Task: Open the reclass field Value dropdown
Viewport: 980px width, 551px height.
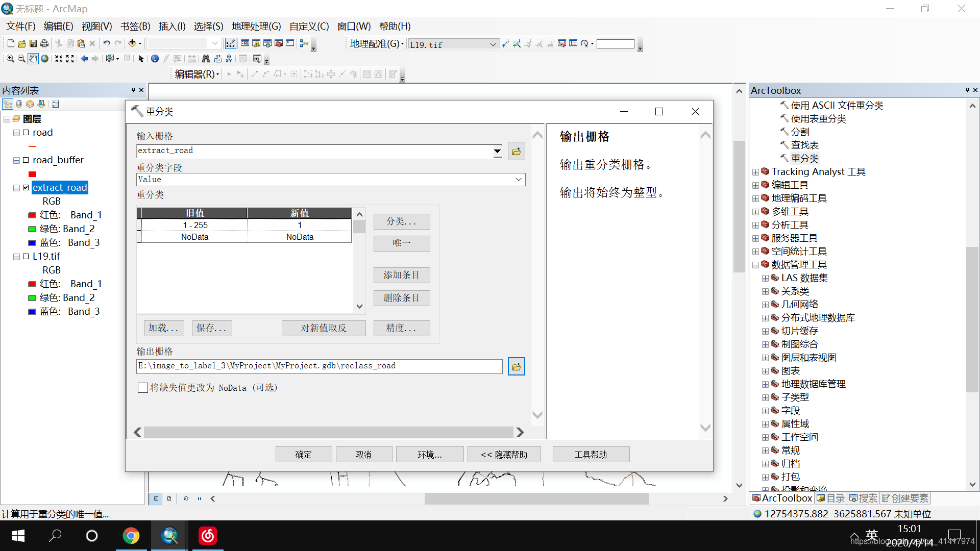Action: point(518,180)
